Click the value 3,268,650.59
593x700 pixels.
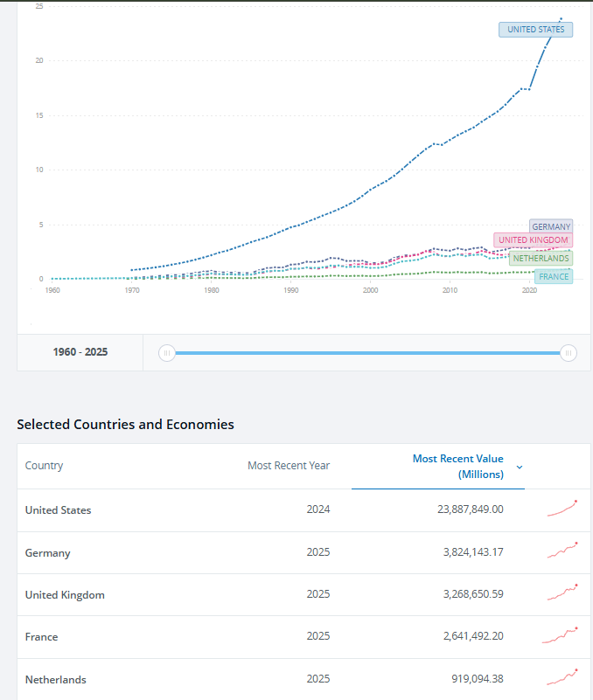[473, 594]
